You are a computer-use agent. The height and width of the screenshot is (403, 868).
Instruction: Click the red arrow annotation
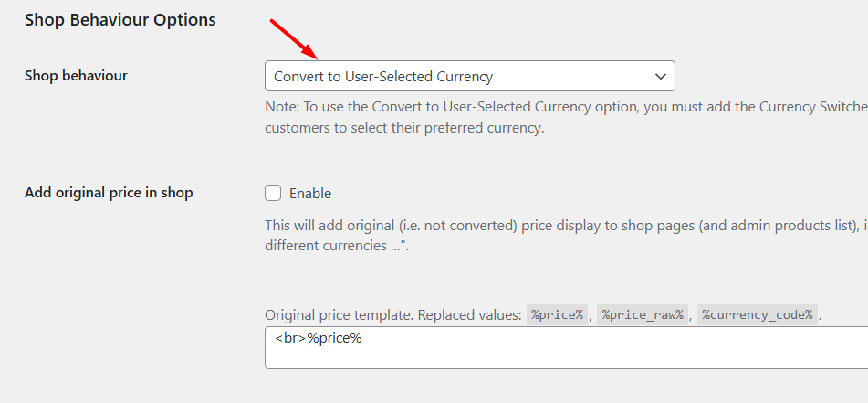(x=293, y=38)
